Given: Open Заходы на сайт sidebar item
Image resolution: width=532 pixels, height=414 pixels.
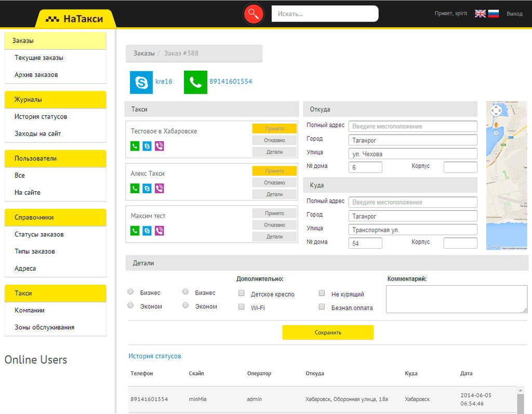Looking at the screenshot, I should coord(37,133).
